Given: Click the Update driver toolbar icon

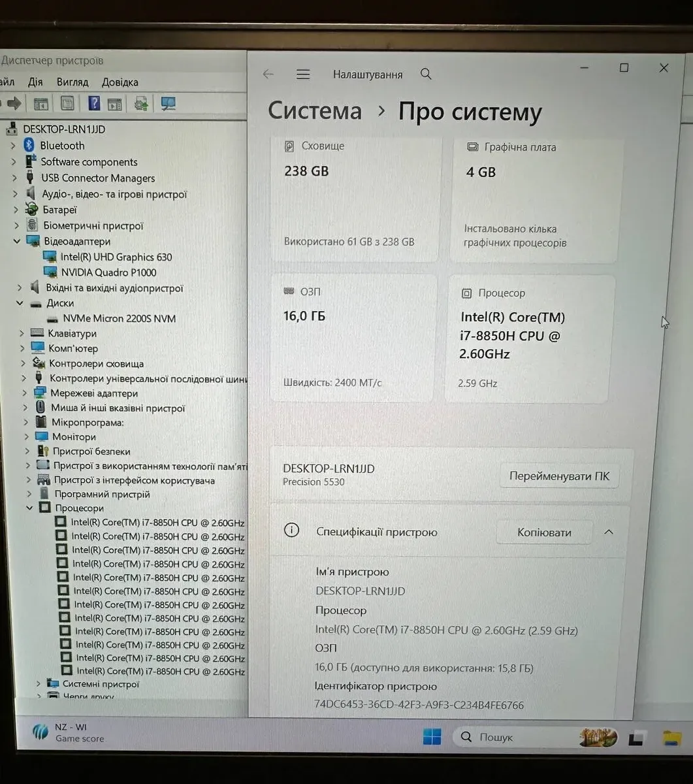Looking at the screenshot, I should [x=140, y=103].
